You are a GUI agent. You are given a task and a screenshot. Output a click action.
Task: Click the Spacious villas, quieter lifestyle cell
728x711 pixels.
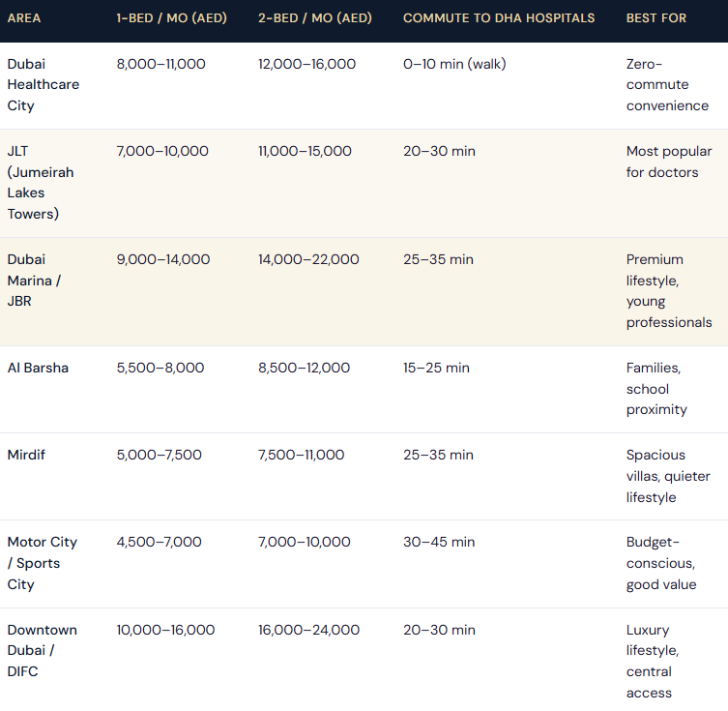point(668,476)
